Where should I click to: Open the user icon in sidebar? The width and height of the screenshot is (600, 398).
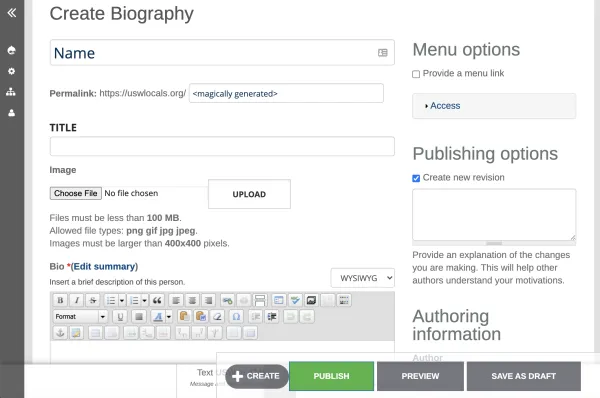click(11, 113)
